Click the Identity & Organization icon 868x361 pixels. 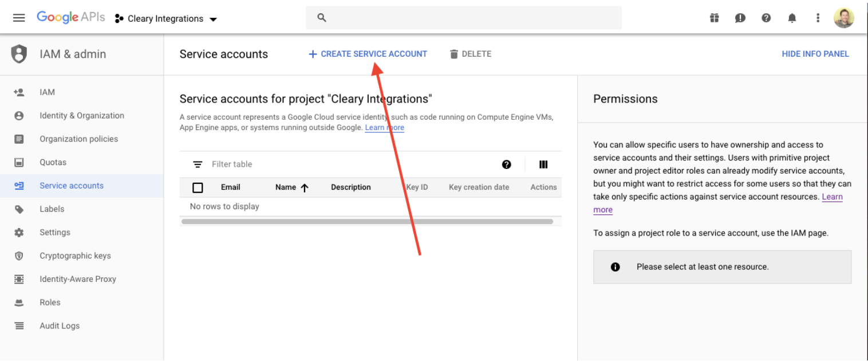tap(19, 116)
